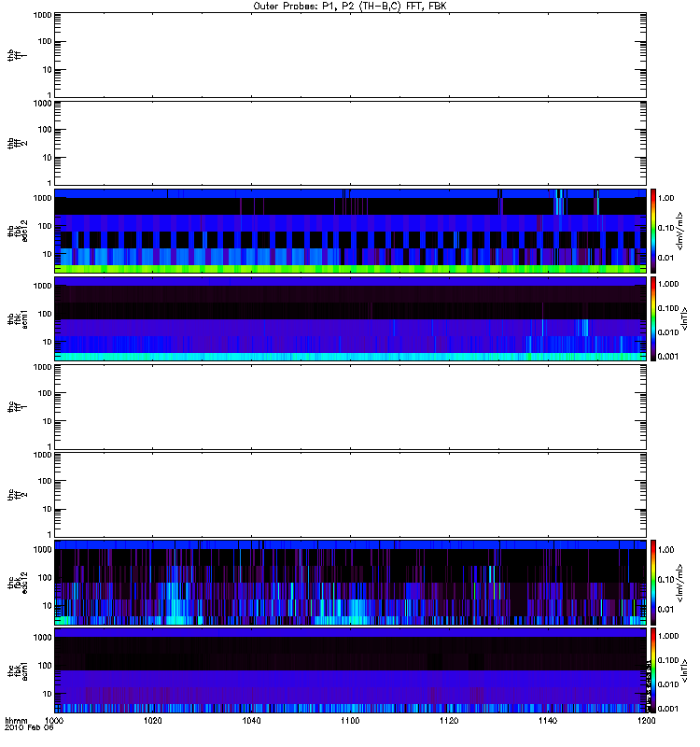This screenshot has width=700, height=747.
Task: Click the empty thb fff 1 plot panel
Action: click(350, 55)
